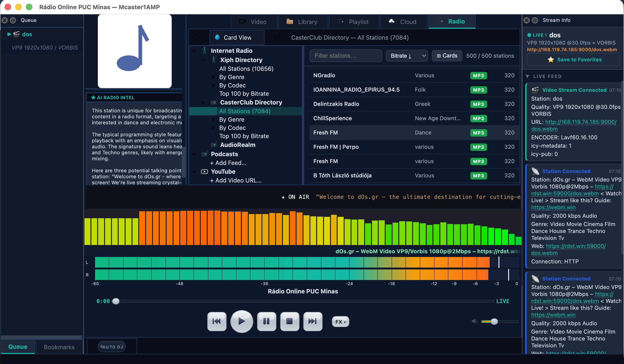
Task: Click the refresh icon beside Card View
Action: [196, 37]
